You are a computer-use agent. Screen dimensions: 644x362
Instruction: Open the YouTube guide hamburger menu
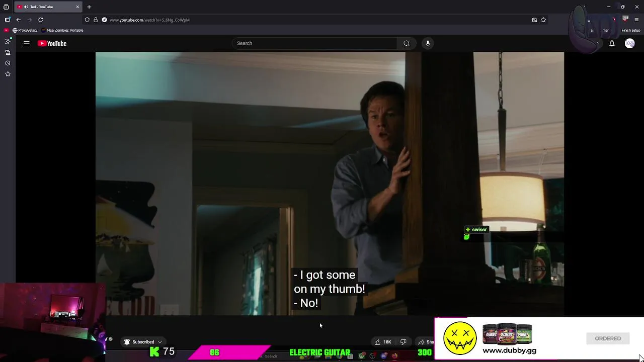[x=27, y=43]
